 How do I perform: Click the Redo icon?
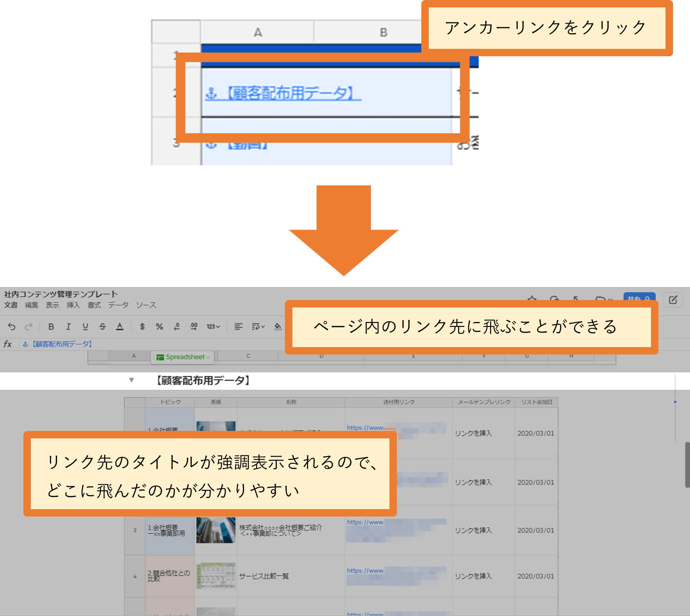click(29, 327)
